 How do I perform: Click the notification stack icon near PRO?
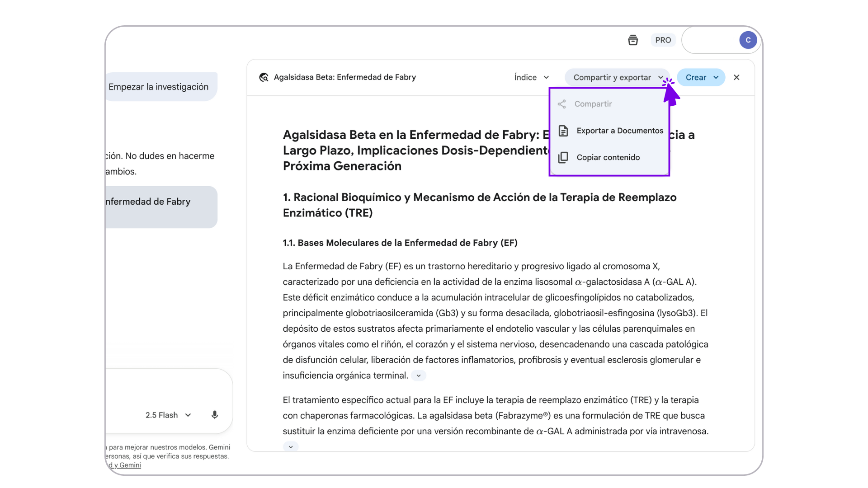click(x=633, y=40)
